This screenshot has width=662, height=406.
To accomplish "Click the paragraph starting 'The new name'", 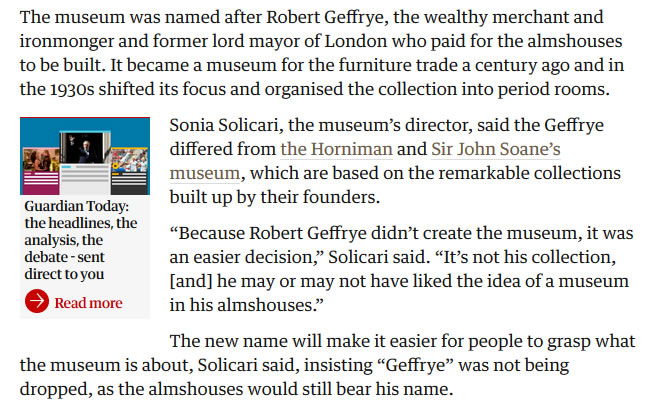I will click(x=328, y=365).
